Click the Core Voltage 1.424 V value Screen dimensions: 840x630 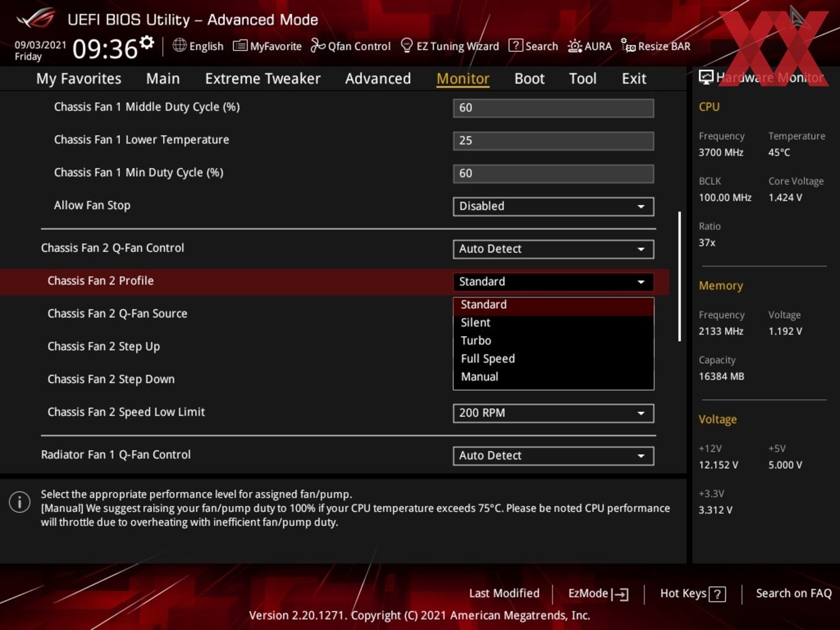tap(785, 198)
